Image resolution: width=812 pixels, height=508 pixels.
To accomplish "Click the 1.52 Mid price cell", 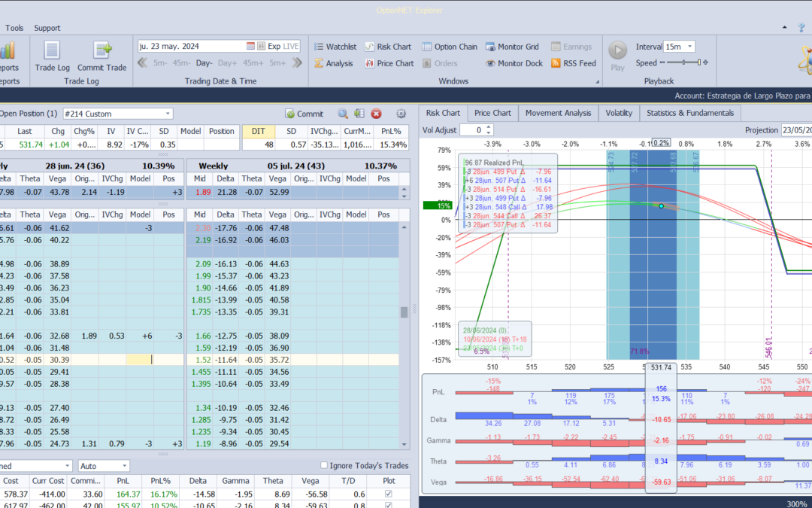I will pyautogui.click(x=200, y=360).
